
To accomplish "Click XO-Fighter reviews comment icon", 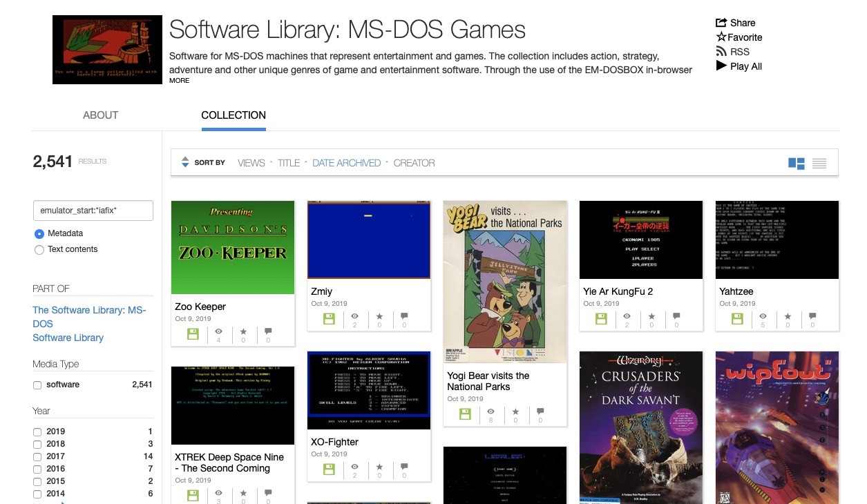I will pyautogui.click(x=404, y=467).
